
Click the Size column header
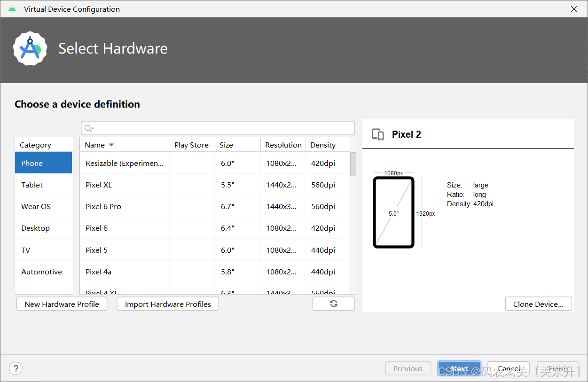coord(237,145)
